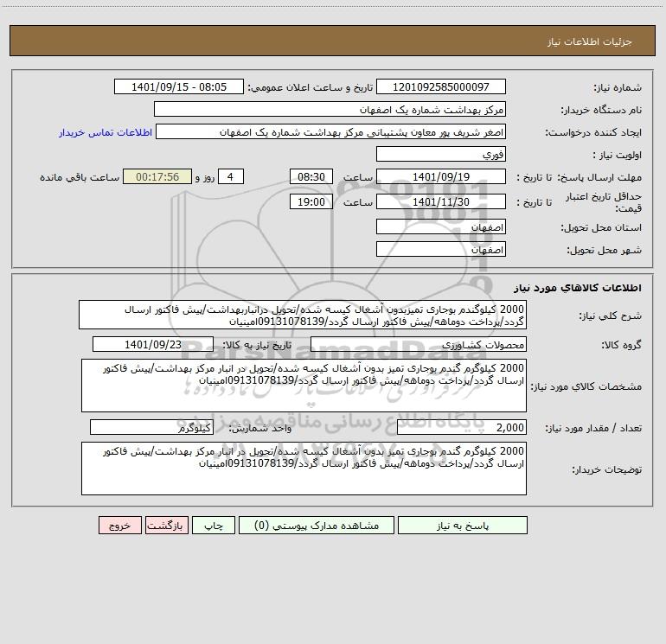Click the announcement date field 1401/09/15 - 08:05
Screen dimensions: 666x644
coord(179,86)
